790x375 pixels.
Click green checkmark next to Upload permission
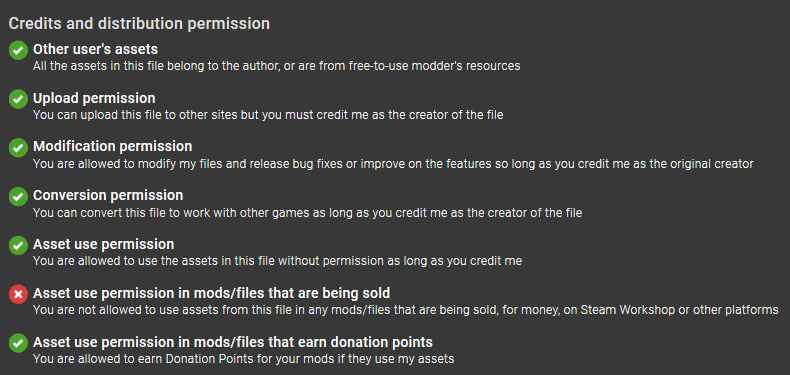pyautogui.click(x=18, y=99)
